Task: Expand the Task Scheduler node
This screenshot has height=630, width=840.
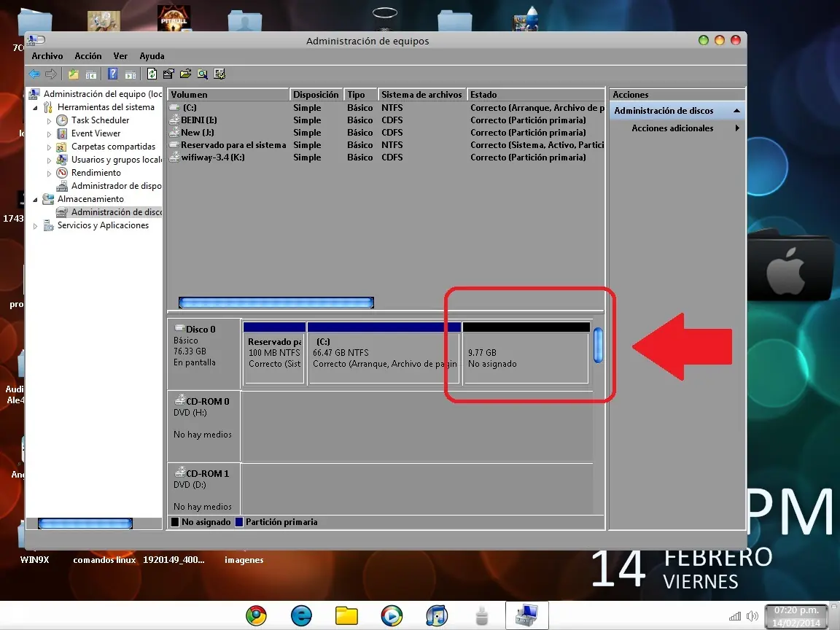Action: tap(50, 120)
